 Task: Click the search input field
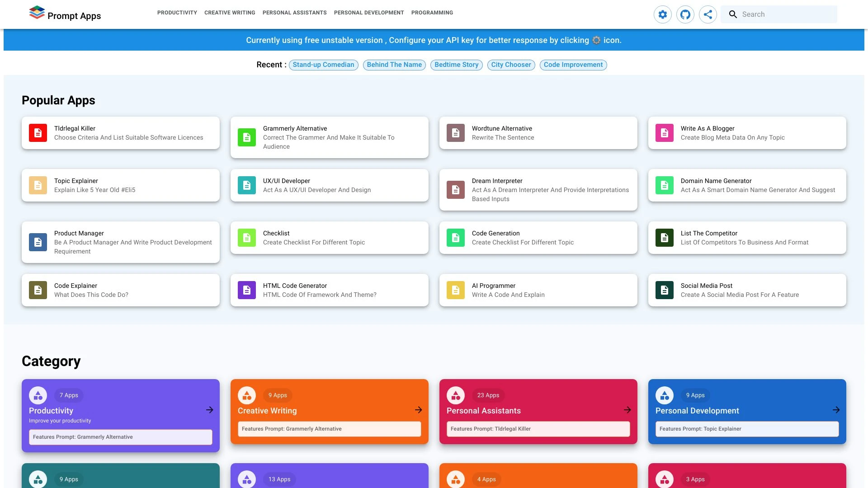point(787,14)
